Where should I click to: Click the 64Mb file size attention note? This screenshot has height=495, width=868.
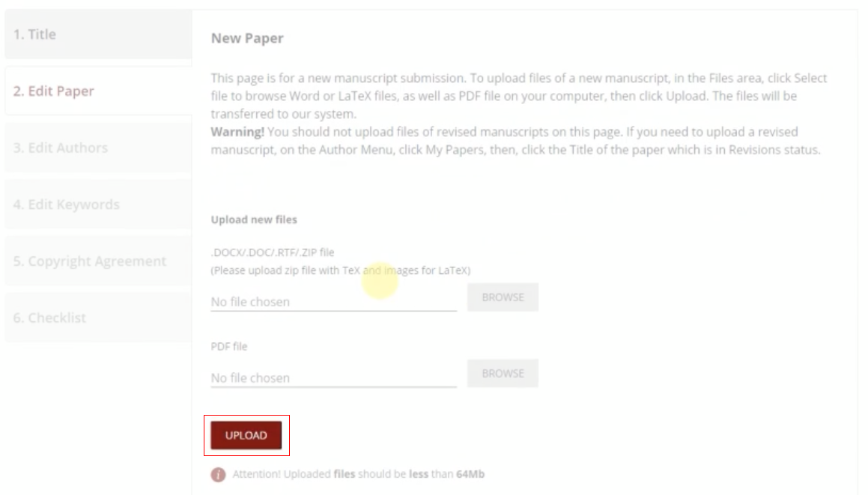click(359, 475)
